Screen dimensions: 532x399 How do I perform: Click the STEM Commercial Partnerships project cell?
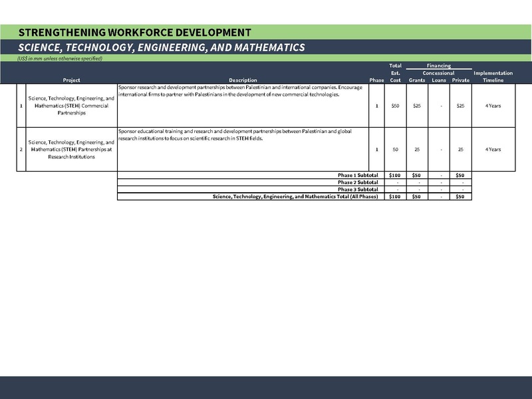[x=71, y=106]
